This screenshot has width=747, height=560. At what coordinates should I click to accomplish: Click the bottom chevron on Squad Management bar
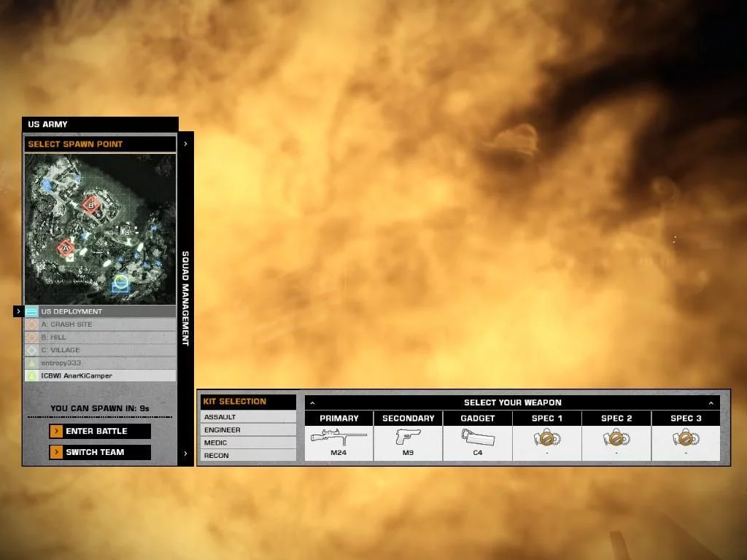coord(185,454)
